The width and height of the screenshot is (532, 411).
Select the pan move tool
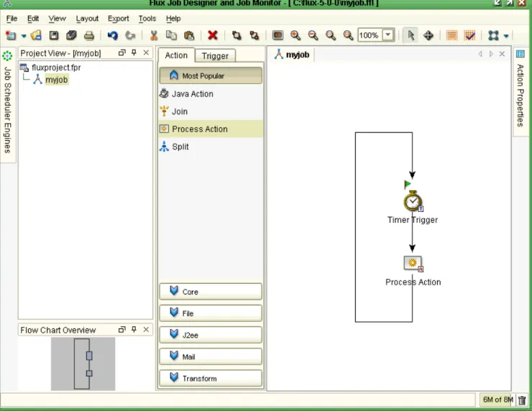point(428,35)
